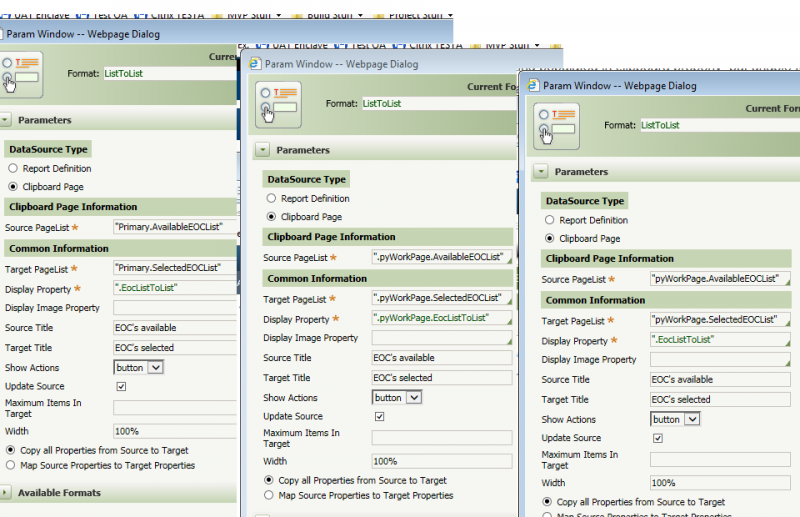Select Copy all Properties option in middle window
800x517 pixels.
[269, 480]
